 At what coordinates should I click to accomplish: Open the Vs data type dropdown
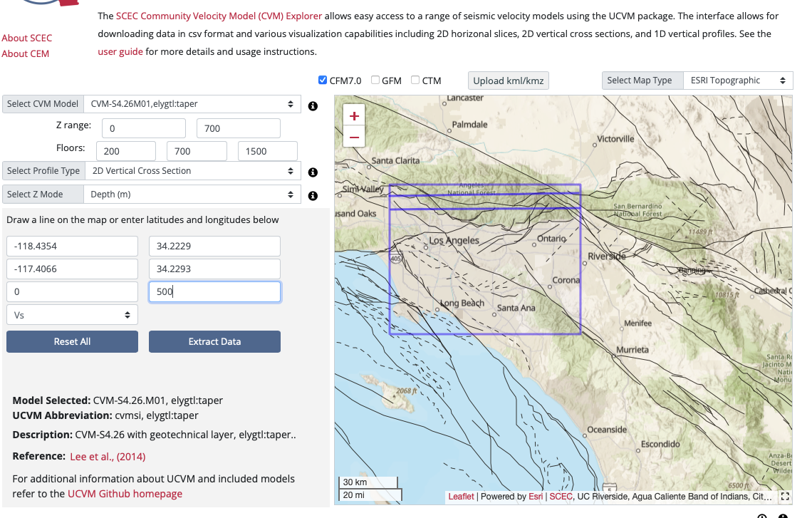[x=72, y=314]
